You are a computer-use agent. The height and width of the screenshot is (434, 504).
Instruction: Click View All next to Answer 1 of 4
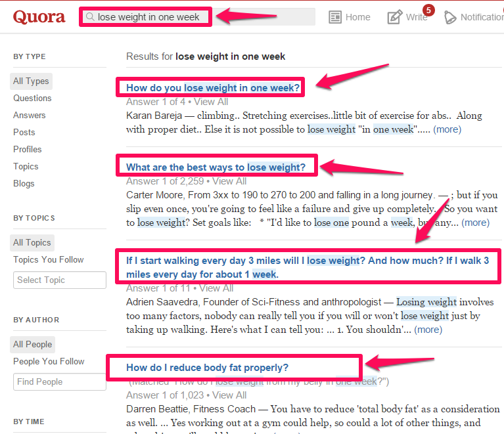(211, 102)
